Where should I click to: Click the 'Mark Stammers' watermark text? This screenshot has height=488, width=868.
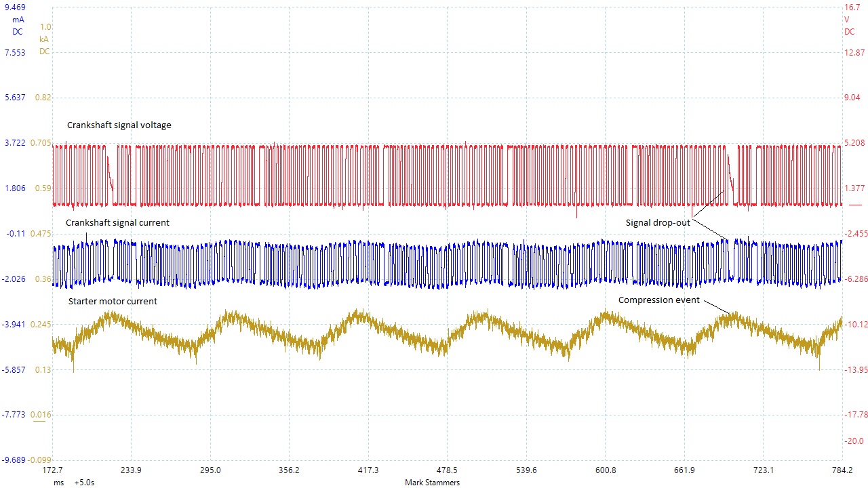[x=432, y=483]
